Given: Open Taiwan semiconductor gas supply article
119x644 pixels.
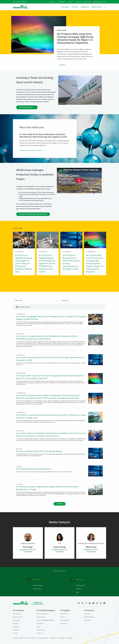Looking at the screenshot, I should (x=47, y=488).
